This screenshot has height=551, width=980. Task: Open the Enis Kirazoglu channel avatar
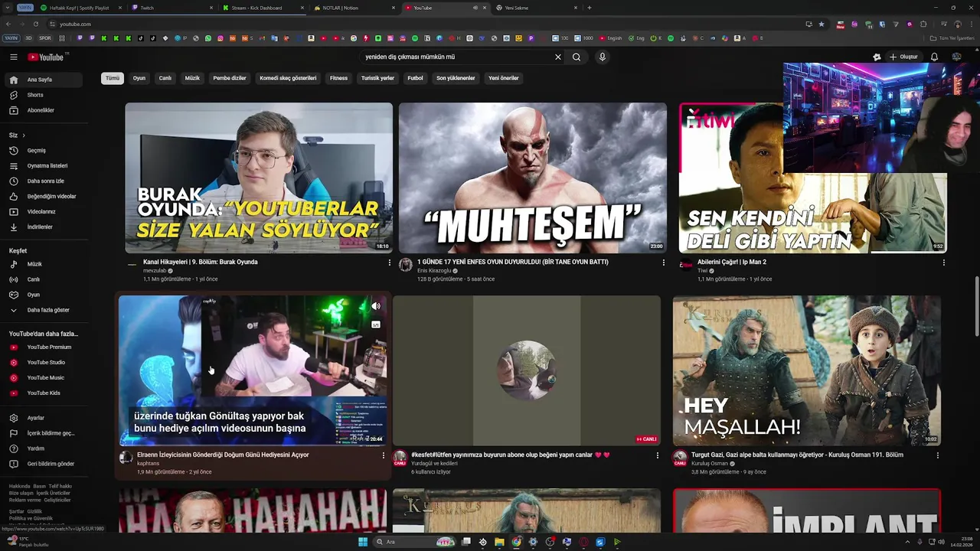click(406, 265)
